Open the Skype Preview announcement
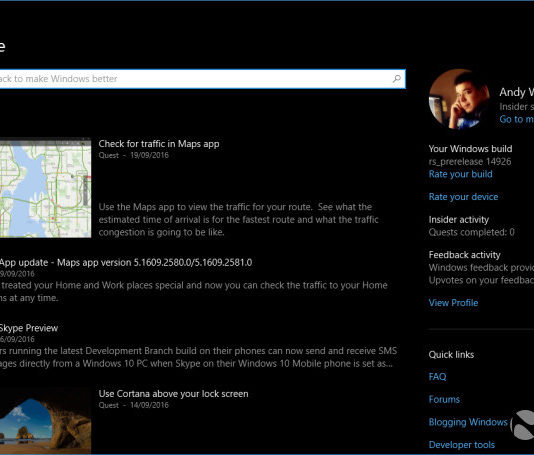This screenshot has height=455, width=534. [x=29, y=328]
